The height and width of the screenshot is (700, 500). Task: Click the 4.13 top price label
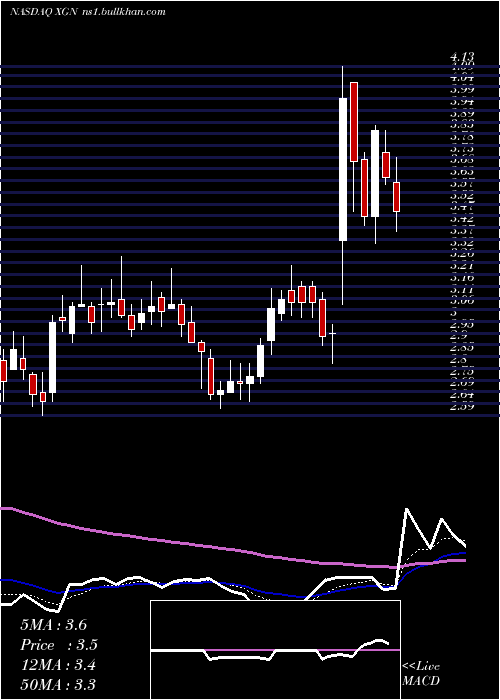pyautogui.click(x=462, y=57)
